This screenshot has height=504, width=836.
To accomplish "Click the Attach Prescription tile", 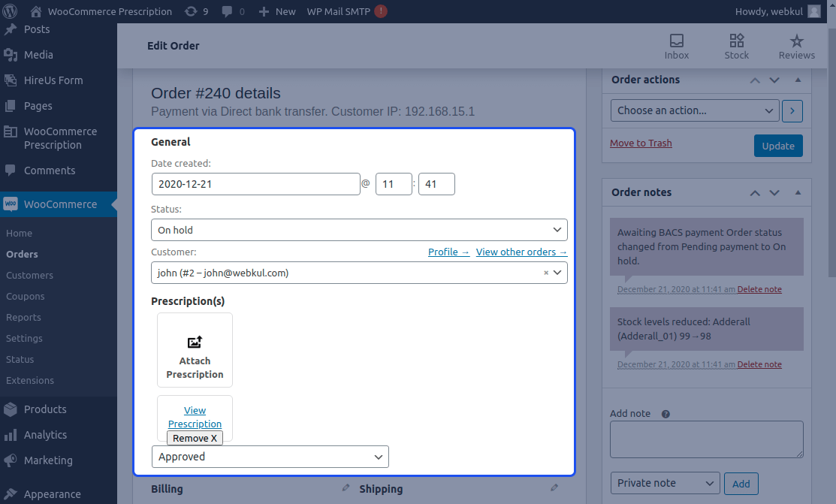I will [x=195, y=350].
